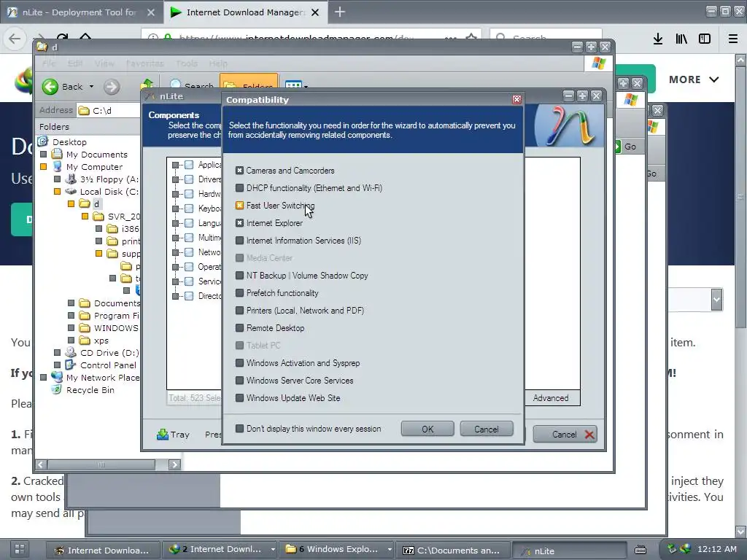Image resolution: width=747 pixels, height=560 pixels.
Task: Expand 3½ Floppy (A:) node
Action: (57, 179)
